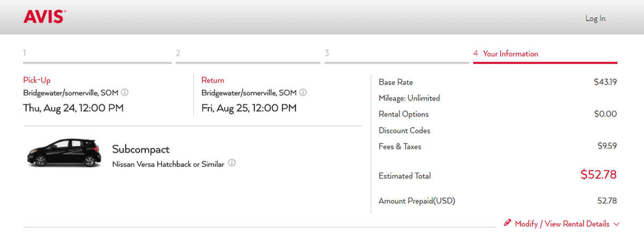Click the AVIS logo
This screenshot has height=239, width=644.
[x=45, y=18]
